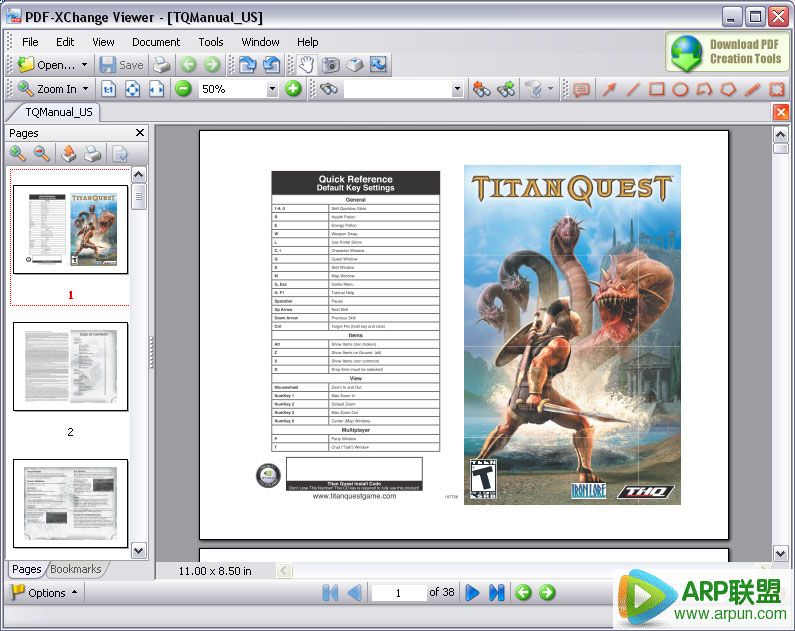
Task: Open the 50% zoom level dropdown
Action: (272, 89)
